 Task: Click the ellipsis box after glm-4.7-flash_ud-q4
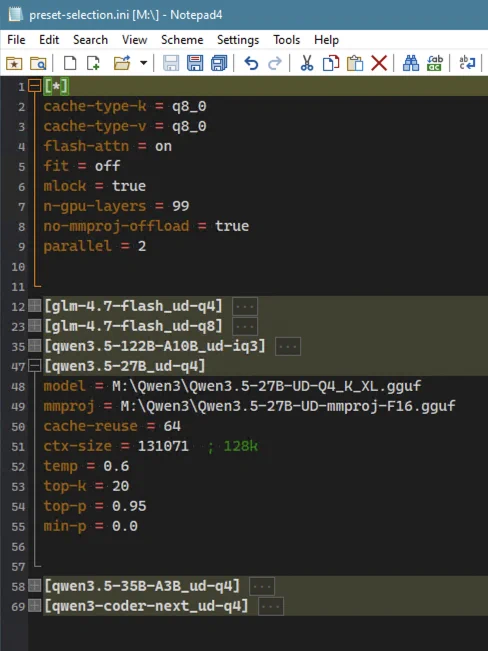[x=245, y=307]
